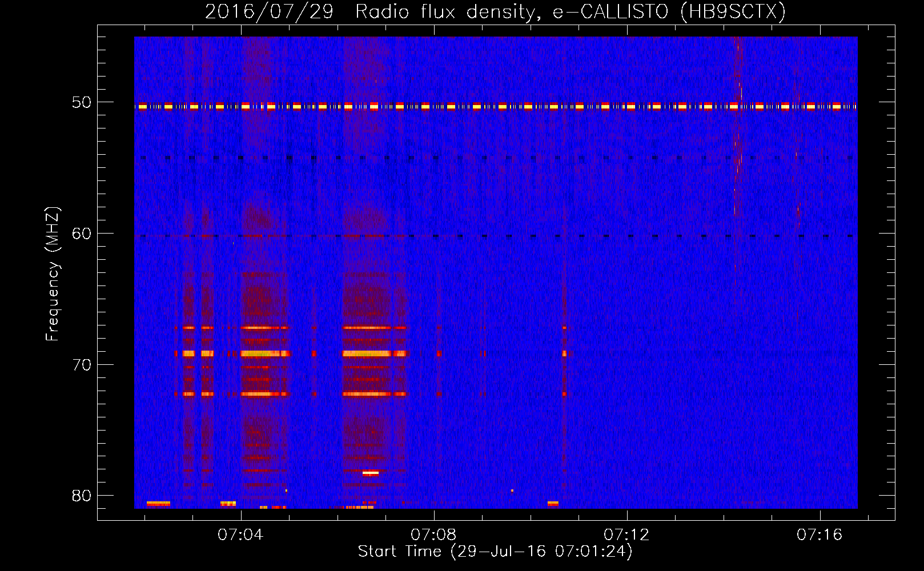The height and width of the screenshot is (571, 924).
Task: Select the 70 frequency tick label
Action: (82, 365)
